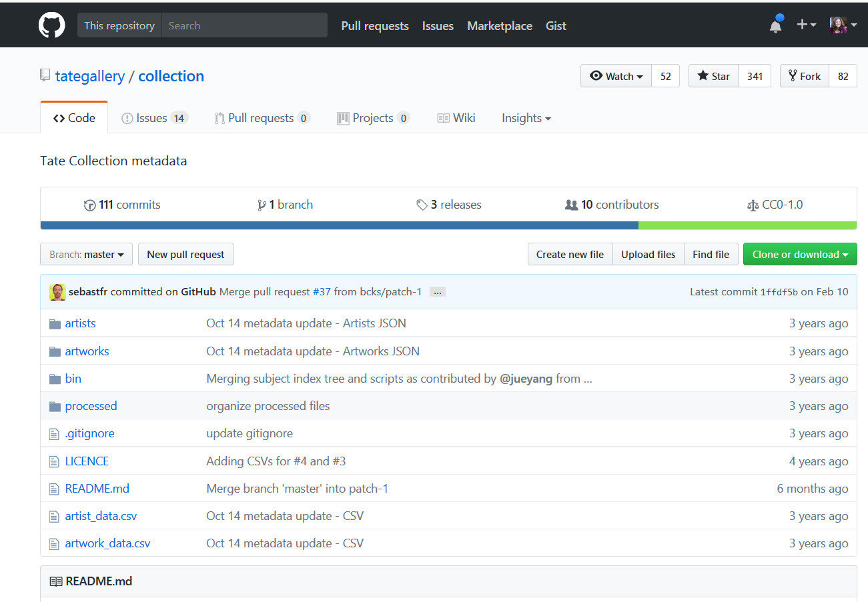This screenshot has width=868, height=602.
Task: Focus the repository Search field
Action: (244, 25)
